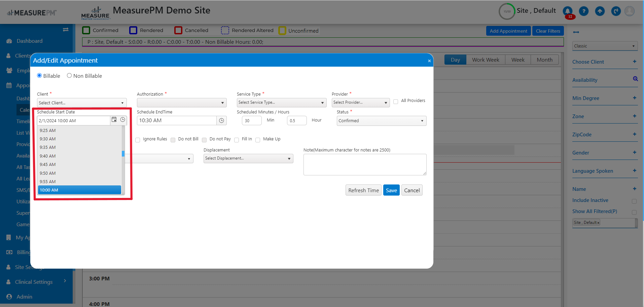The height and width of the screenshot is (307, 644).
Task: Switch to the Work Week view tab
Action: pyautogui.click(x=486, y=60)
